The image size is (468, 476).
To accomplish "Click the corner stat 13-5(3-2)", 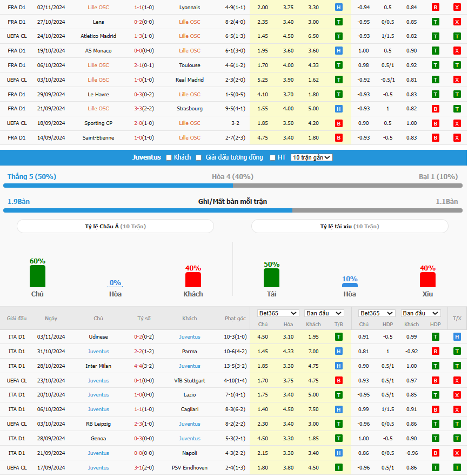I will point(236,366).
